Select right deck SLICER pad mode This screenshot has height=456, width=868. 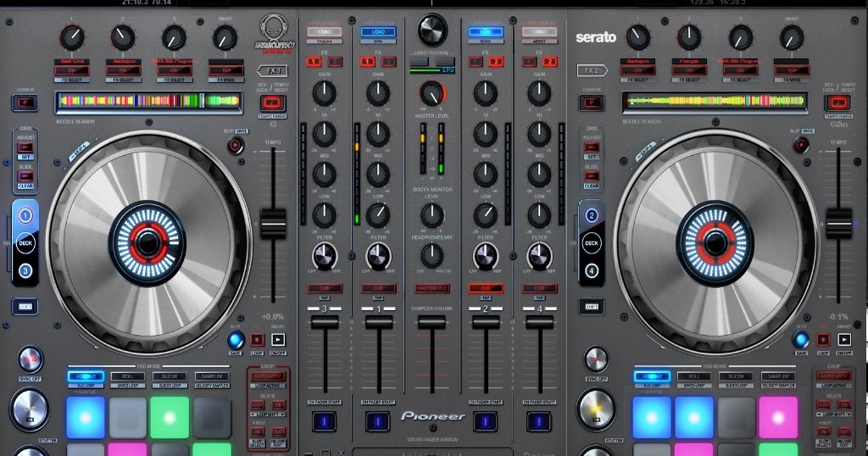736,377
